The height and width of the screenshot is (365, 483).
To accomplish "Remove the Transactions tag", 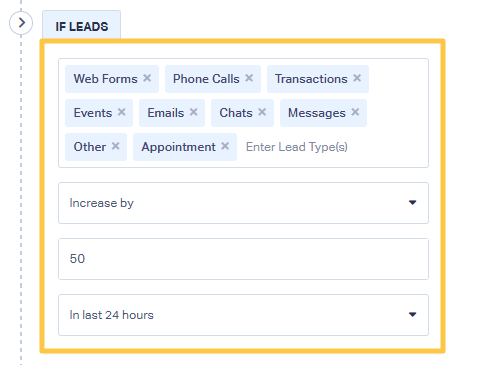I will pyautogui.click(x=357, y=78).
